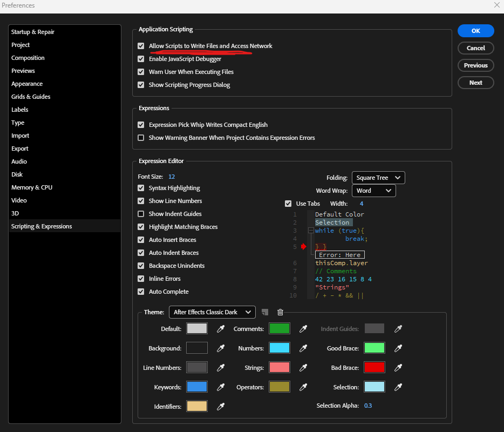
Task: Delete theme with trash icon
Action: (280, 312)
